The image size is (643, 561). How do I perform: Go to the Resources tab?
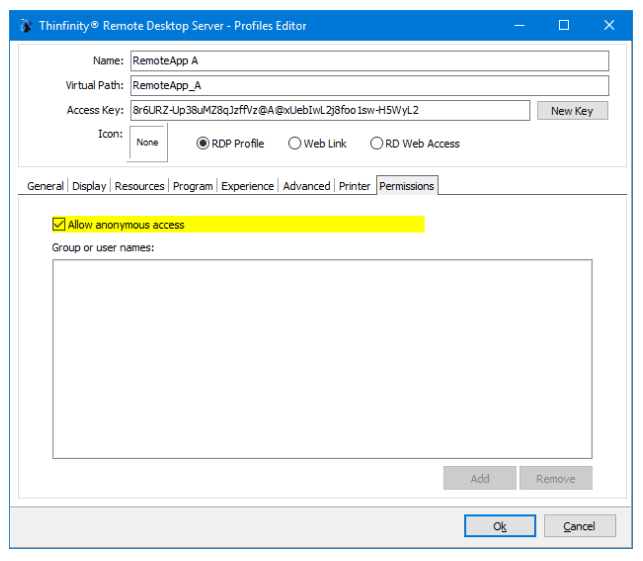[x=139, y=186]
